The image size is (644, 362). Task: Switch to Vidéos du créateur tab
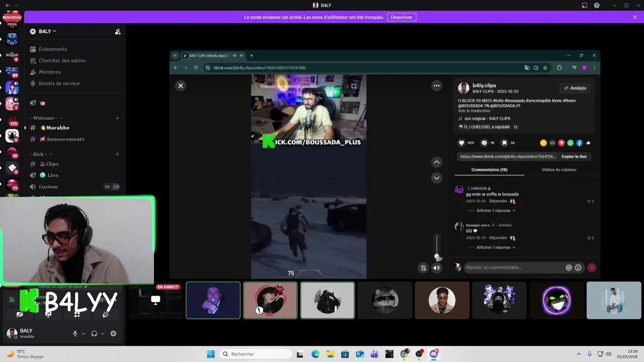click(x=559, y=170)
